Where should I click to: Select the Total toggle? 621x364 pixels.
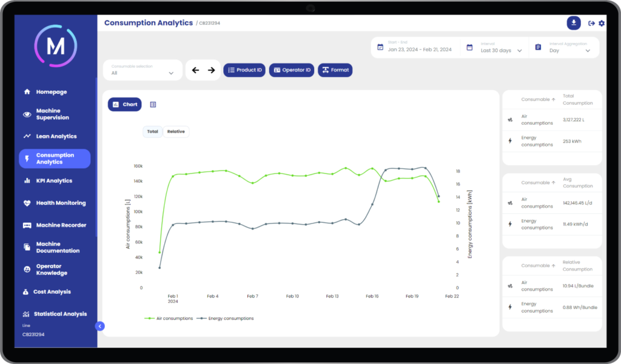click(152, 131)
